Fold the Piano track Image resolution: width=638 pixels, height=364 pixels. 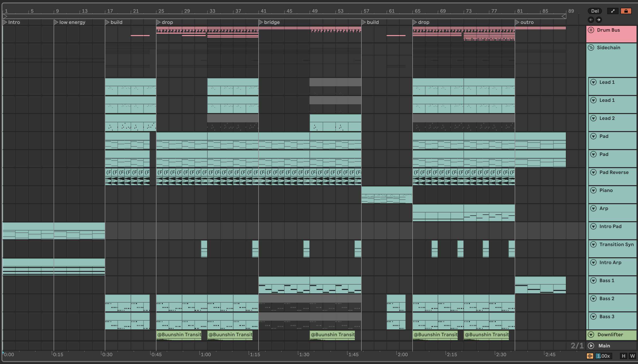click(593, 190)
